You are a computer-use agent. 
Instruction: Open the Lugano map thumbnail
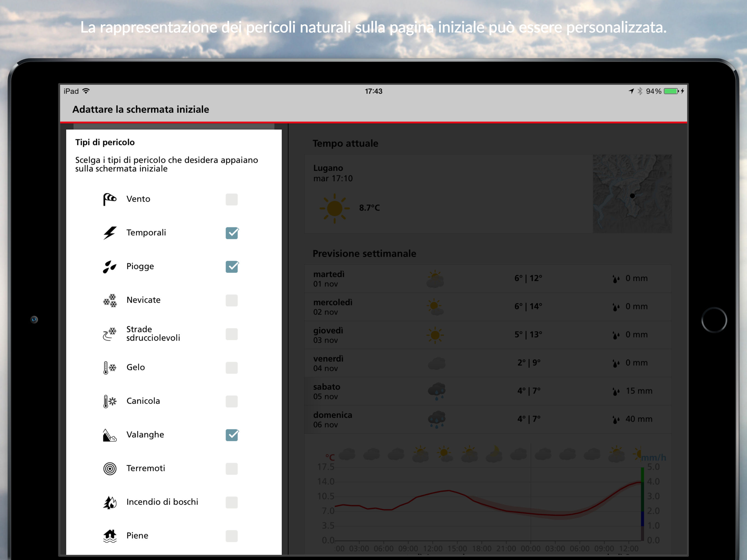(632, 194)
